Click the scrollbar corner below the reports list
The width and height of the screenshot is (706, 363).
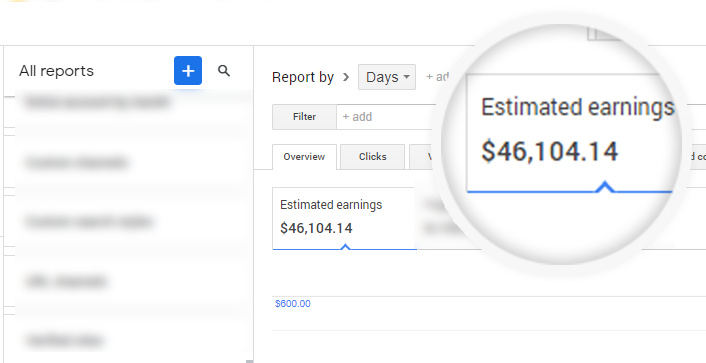(249, 361)
